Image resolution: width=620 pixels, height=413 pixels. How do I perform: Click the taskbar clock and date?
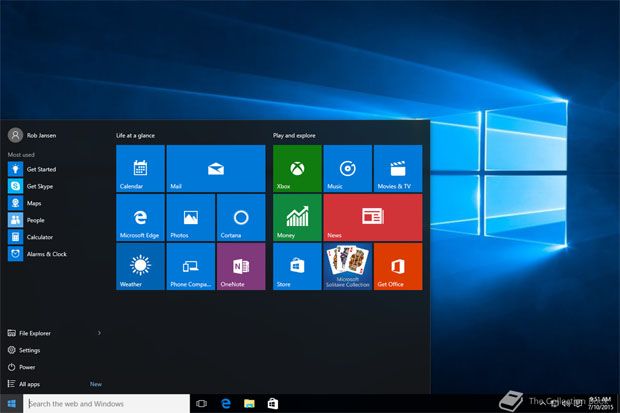[x=601, y=404]
